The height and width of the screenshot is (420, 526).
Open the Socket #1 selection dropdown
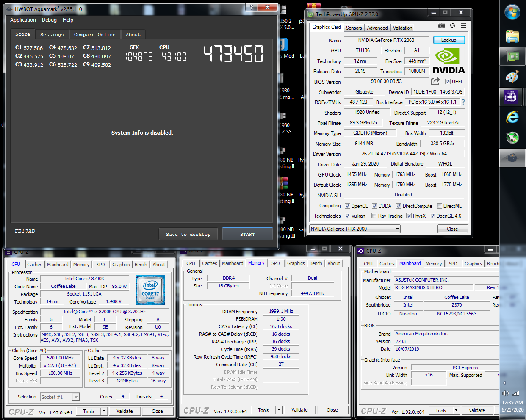point(60,397)
